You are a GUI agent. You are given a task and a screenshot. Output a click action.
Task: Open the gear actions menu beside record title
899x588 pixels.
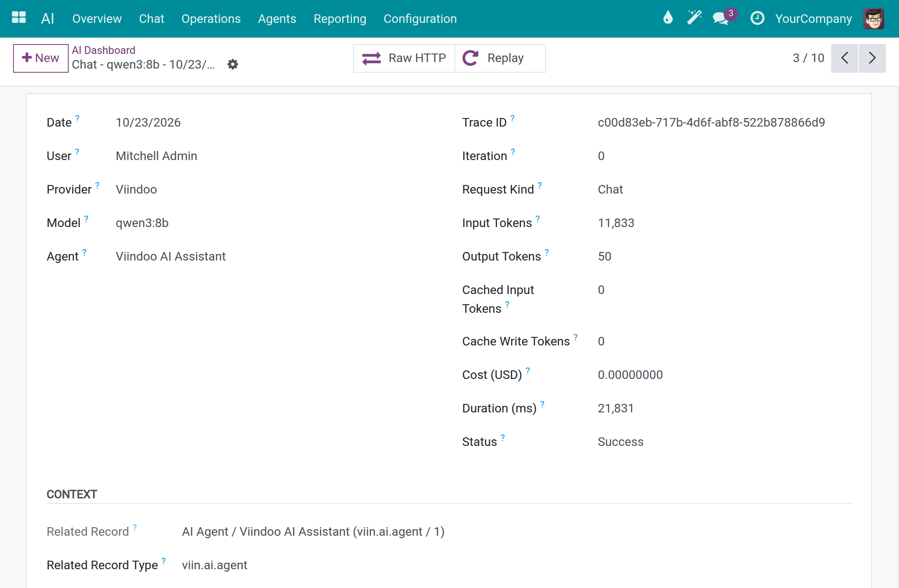click(x=233, y=65)
